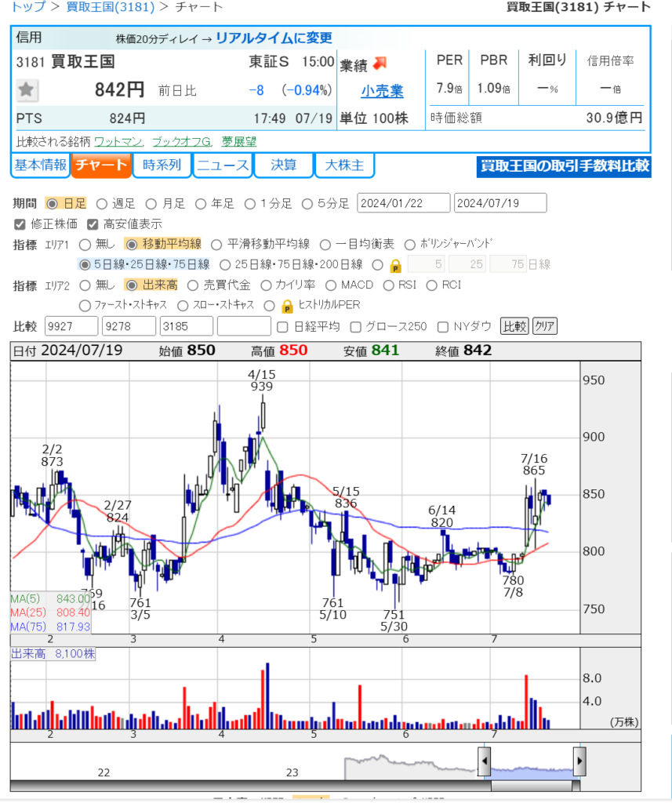Open the ニュース tab
672x803 pixels.
coord(223,165)
